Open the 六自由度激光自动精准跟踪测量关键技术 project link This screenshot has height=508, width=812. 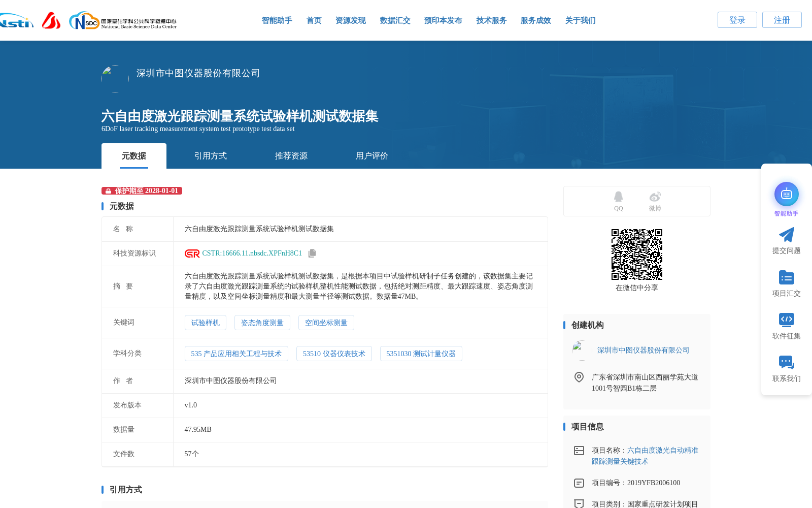pos(645,456)
